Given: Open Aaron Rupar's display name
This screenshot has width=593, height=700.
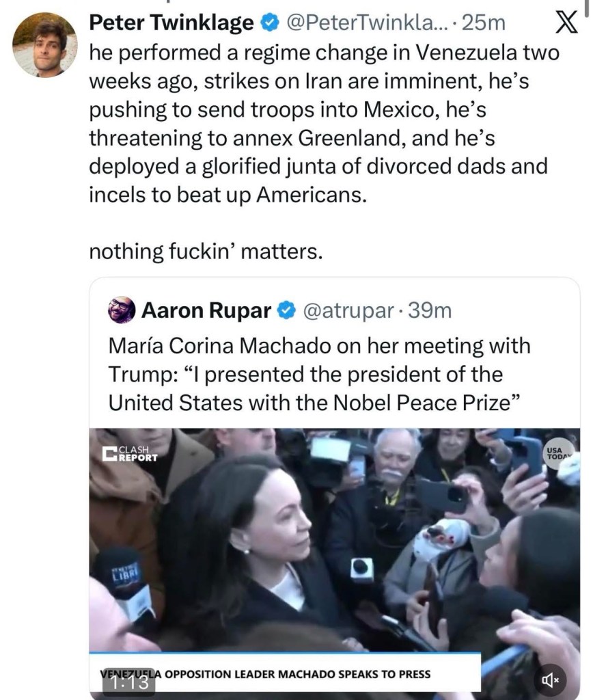Looking at the screenshot, I should (x=206, y=311).
